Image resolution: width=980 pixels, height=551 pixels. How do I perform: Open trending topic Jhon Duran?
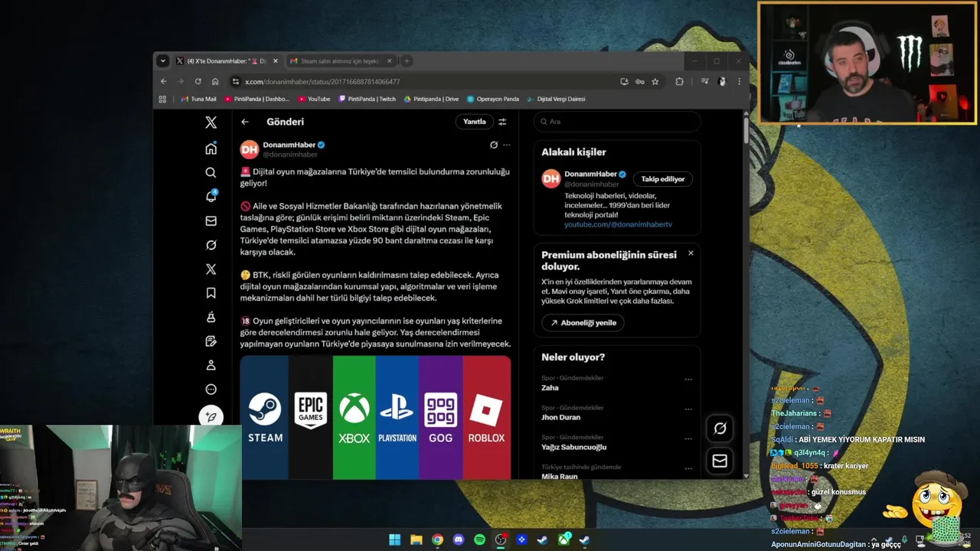coord(560,417)
